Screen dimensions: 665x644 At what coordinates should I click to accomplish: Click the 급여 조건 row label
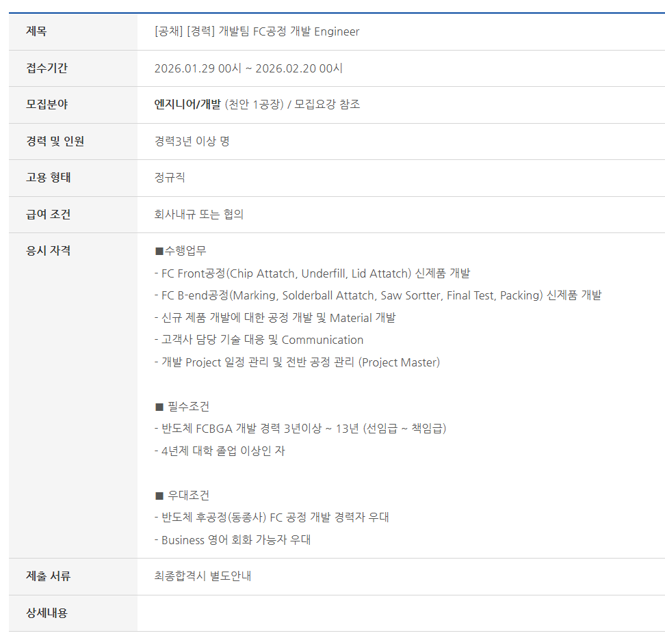(x=48, y=215)
